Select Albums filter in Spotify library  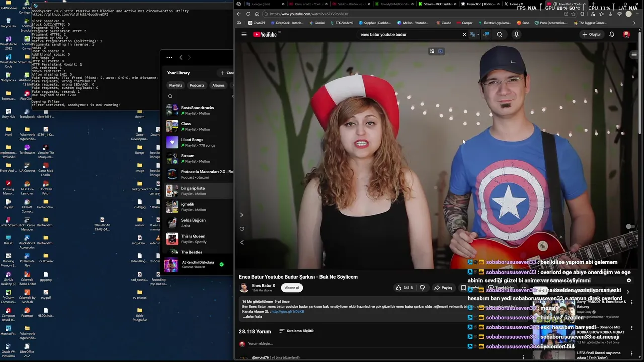coord(218,85)
